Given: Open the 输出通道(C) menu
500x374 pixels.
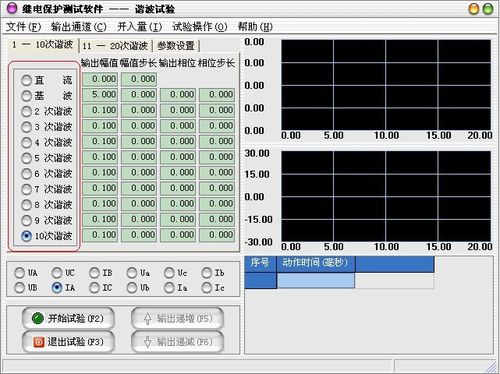Looking at the screenshot, I should [79, 27].
